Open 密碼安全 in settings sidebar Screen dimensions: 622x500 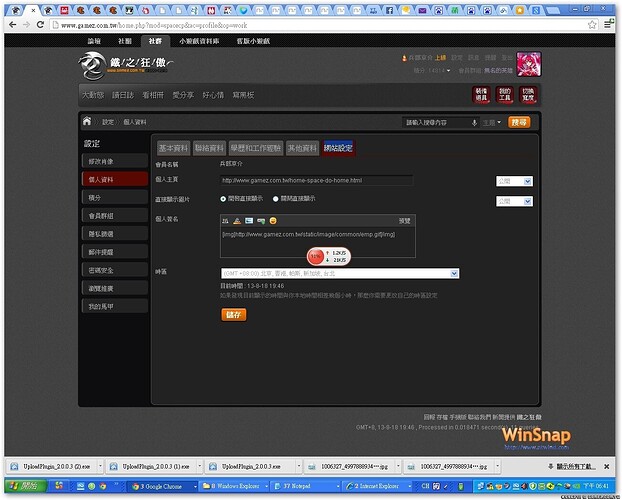tap(115, 270)
